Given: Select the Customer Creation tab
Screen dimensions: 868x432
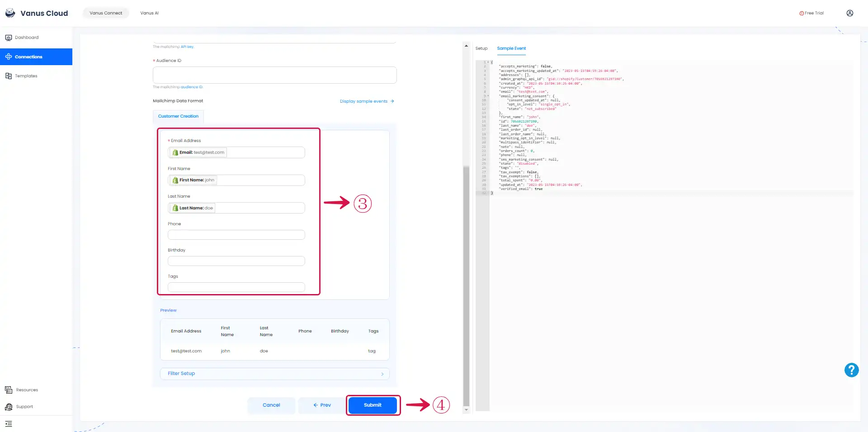Looking at the screenshot, I should (178, 116).
